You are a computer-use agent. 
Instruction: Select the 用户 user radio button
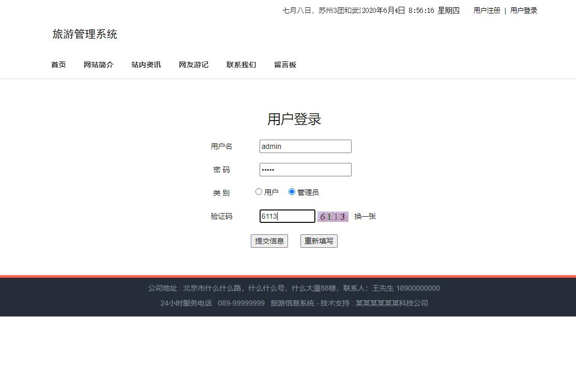[x=259, y=191]
